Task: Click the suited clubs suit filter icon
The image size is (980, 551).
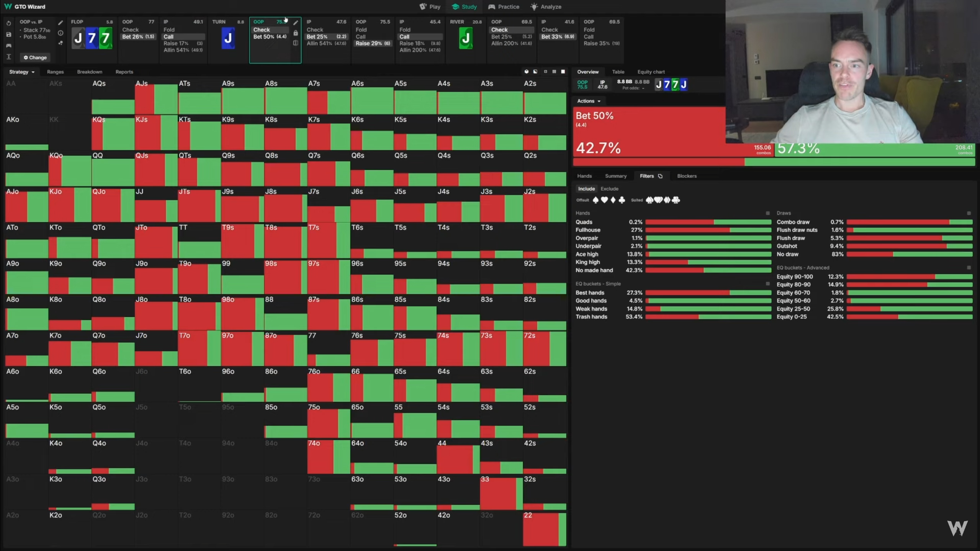Action: tap(676, 200)
